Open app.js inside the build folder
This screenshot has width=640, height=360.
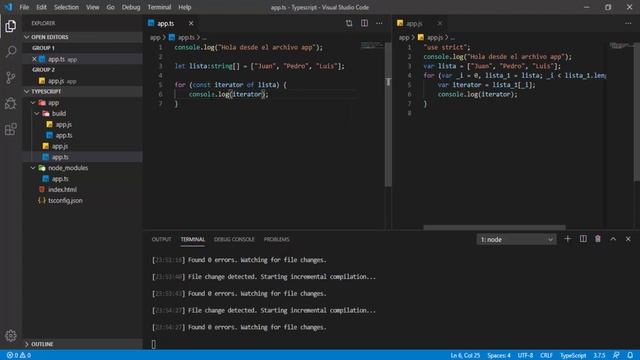(63, 124)
